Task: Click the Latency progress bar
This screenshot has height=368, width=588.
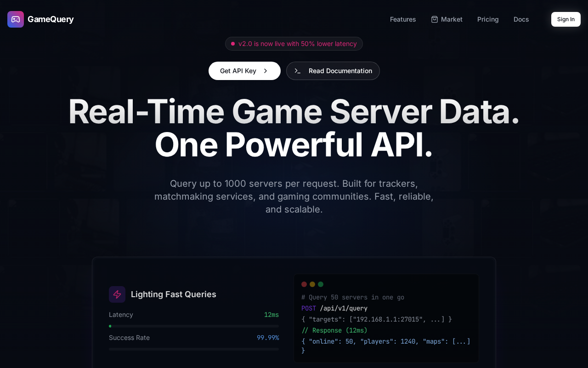Action: [194, 326]
